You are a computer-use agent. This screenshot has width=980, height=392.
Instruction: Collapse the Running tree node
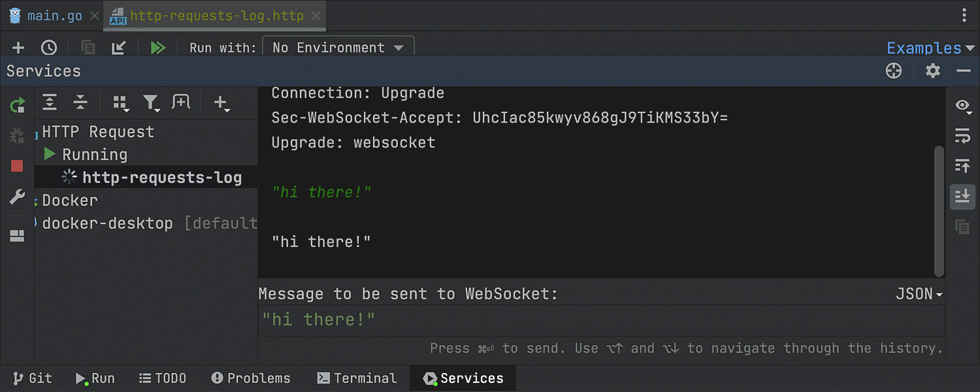point(50,155)
